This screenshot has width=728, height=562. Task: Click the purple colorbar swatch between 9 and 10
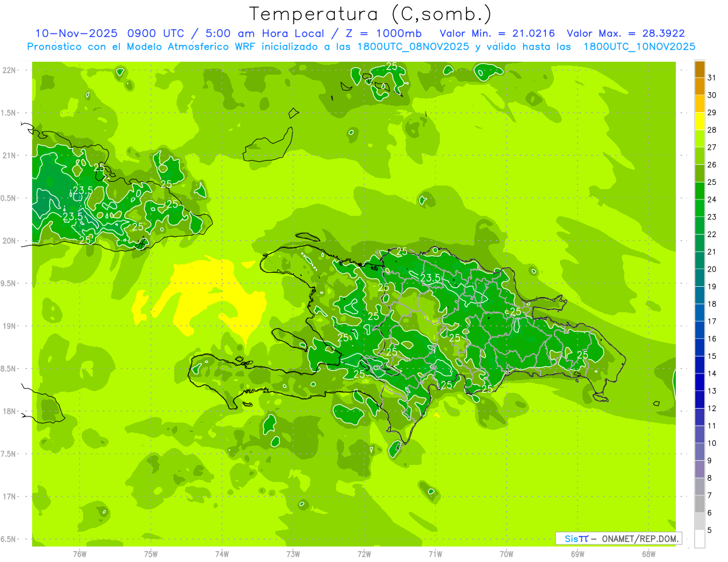coord(699,452)
